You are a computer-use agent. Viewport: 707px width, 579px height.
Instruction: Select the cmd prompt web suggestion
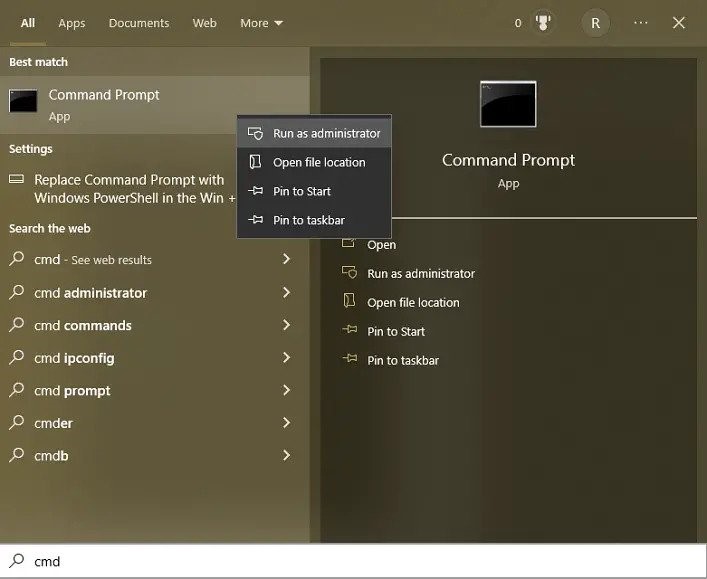[155, 391]
